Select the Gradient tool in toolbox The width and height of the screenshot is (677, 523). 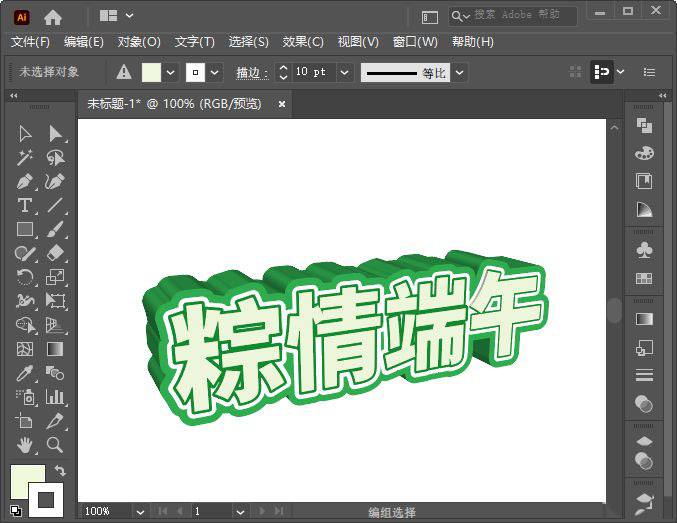(55, 349)
